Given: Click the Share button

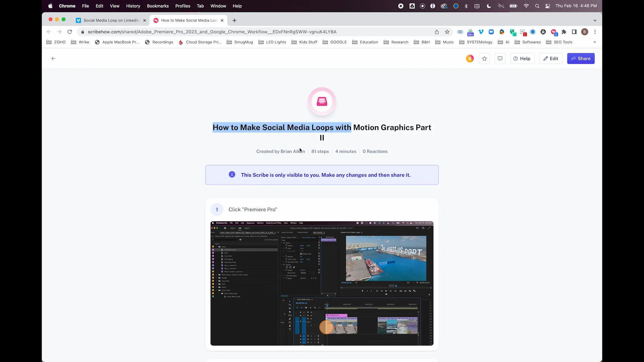Looking at the screenshot, I should pyautogui.click(x=581, y=58).
